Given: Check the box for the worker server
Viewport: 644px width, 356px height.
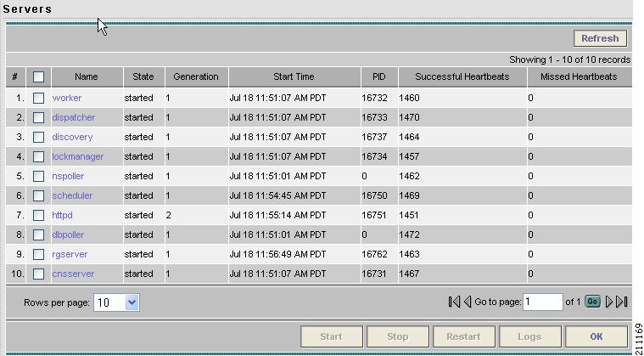Looking at the screenshot, I should pyautogui.click(x=38, y=98).
